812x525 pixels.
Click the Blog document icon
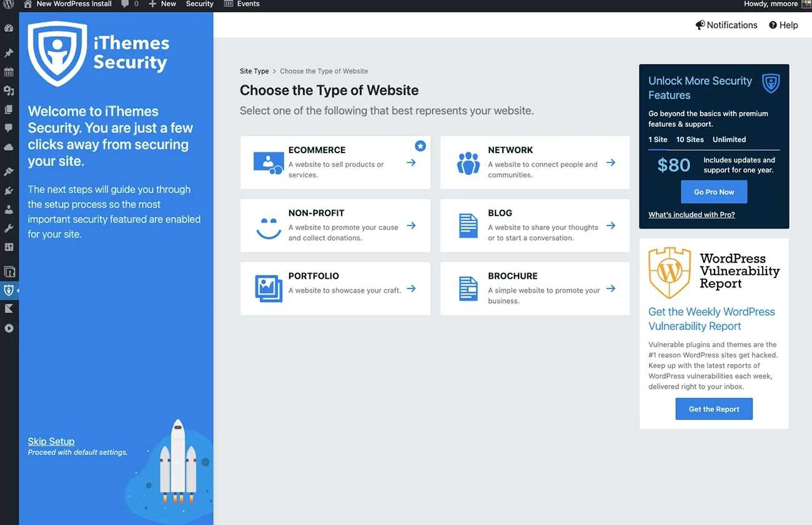pos(468,226)
